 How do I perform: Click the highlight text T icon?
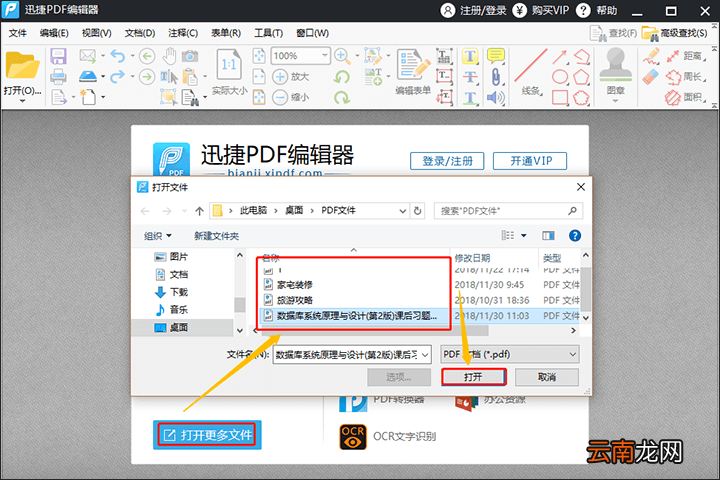470,56
